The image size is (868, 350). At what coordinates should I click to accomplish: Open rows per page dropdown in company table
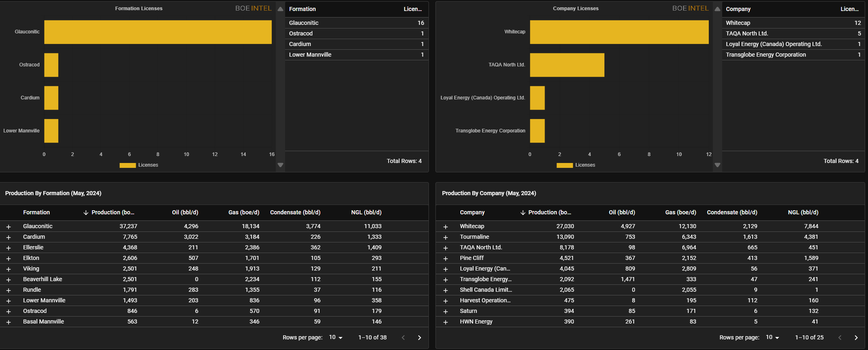(772, 337)
